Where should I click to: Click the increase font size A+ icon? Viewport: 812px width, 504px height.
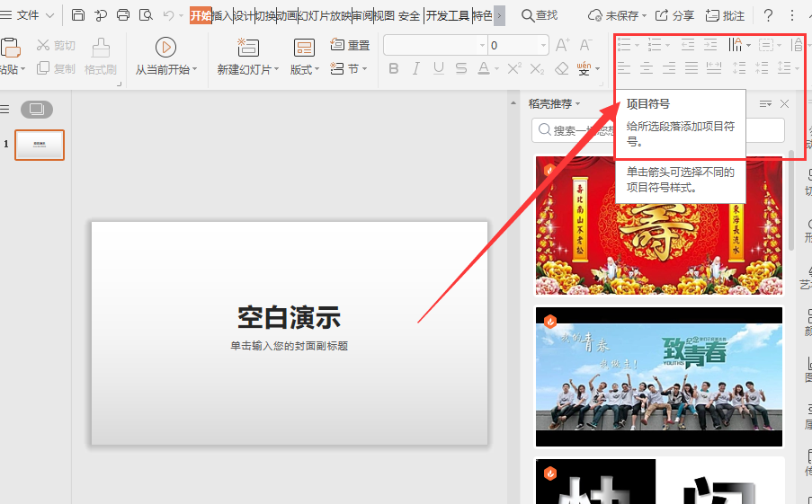[x=563, y=45]
